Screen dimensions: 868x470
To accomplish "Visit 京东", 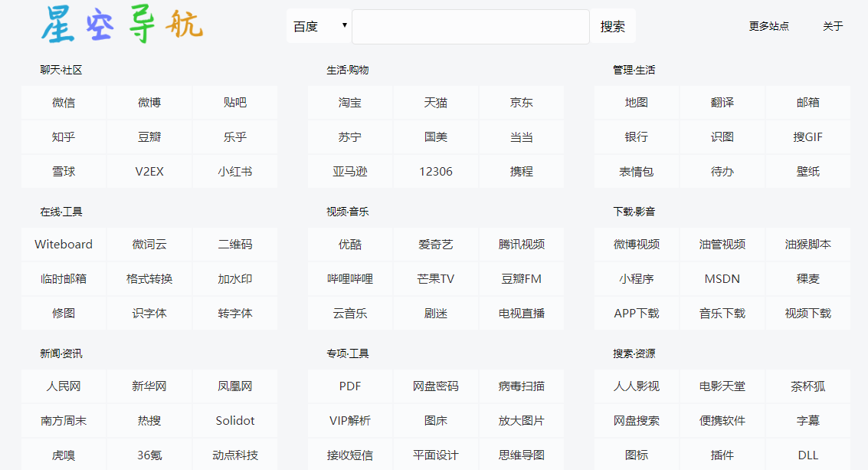I will pyautogui.click(x=522, y=103).
